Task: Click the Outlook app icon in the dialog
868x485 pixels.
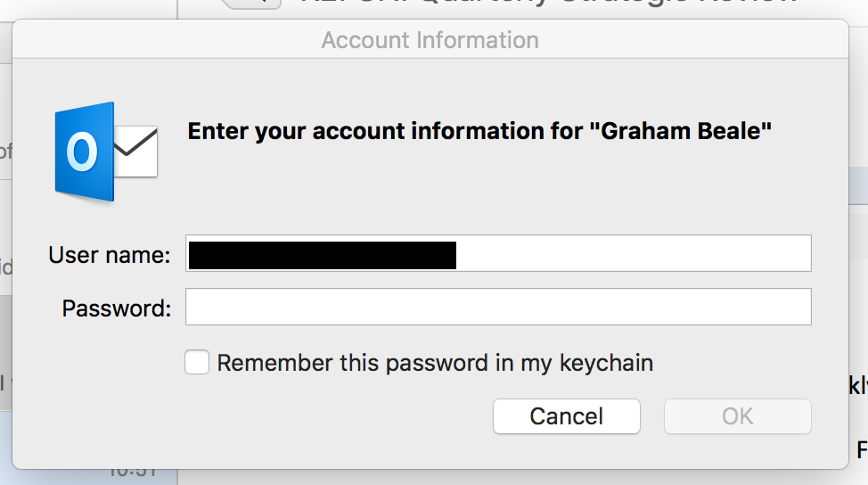Action: coord(106,152)
